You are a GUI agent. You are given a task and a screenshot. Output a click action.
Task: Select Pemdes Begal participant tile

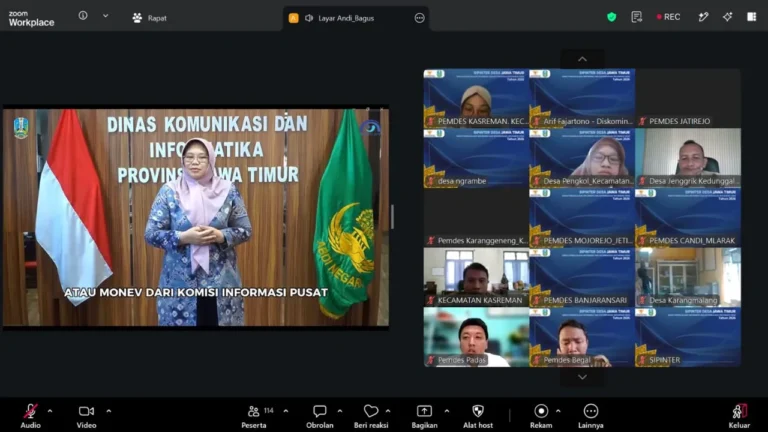tap(582, 337)
